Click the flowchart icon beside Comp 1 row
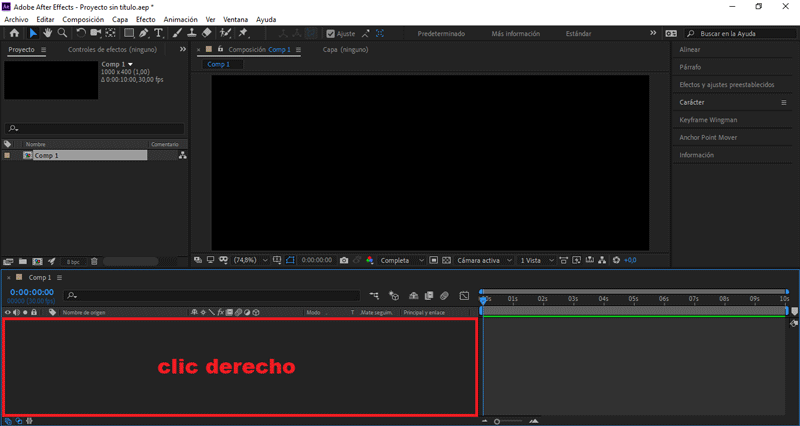 tap(182, 156)
